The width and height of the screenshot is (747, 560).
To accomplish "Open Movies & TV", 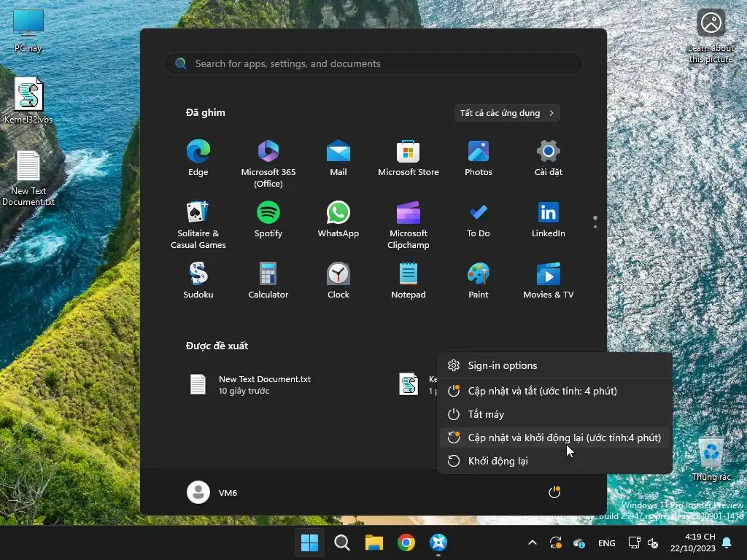I will (x=549, y=281).
